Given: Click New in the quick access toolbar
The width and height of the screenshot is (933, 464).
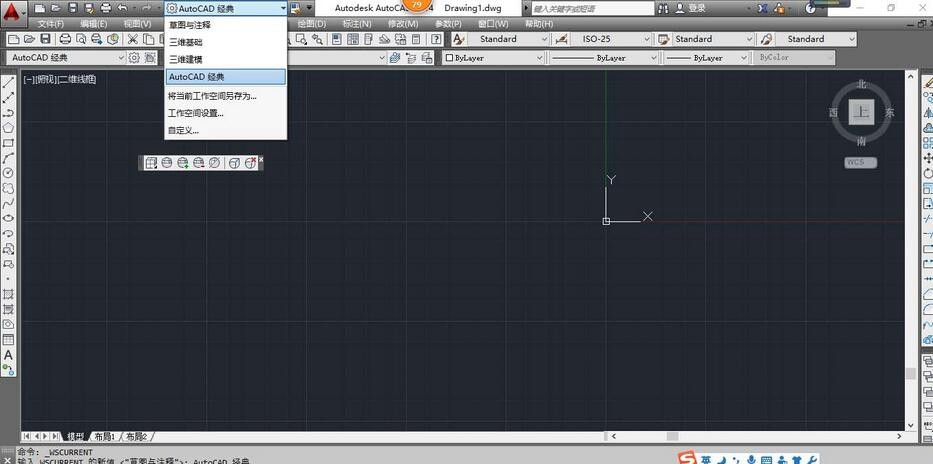Looking at the screenshot, I should click(39, 8).
